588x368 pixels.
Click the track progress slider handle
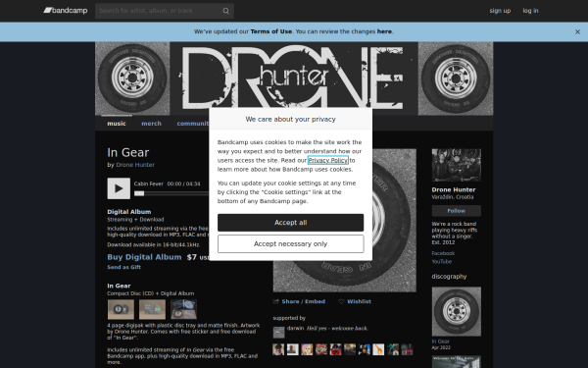pyautogui.click(x=139, y=193)
